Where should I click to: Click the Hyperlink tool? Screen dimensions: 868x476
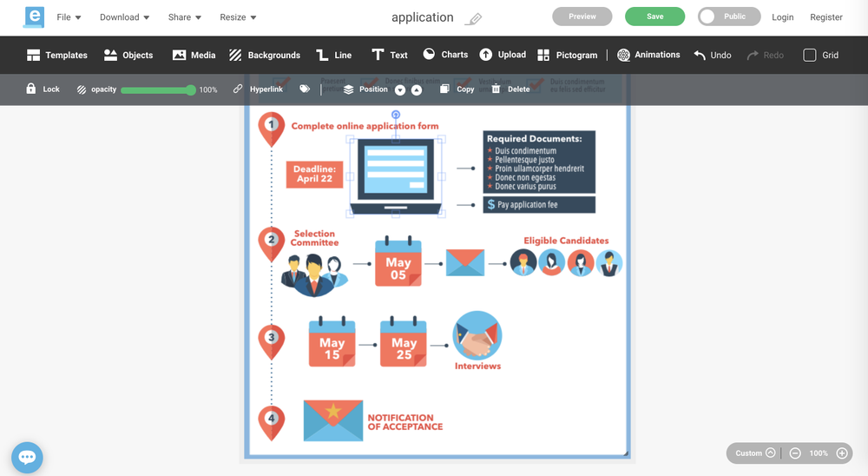258,89
